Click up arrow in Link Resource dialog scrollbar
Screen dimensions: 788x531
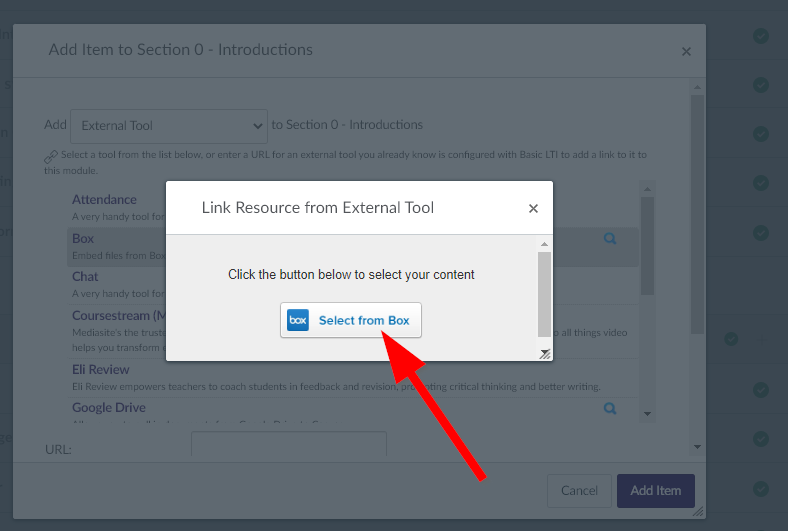(x=544, y=244)
